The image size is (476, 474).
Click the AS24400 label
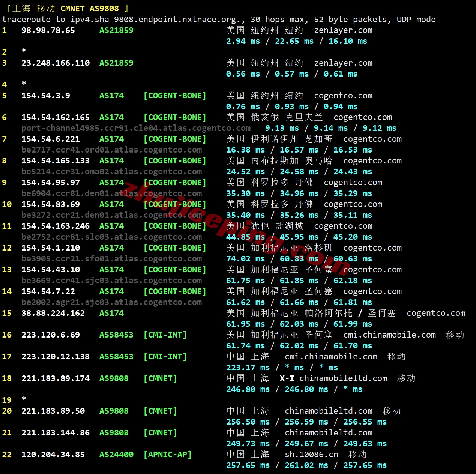(x=116, y=454)
